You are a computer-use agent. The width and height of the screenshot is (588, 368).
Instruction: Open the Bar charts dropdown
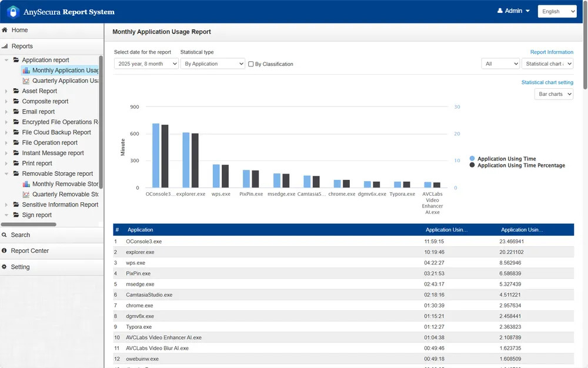[x=553, y=93]
